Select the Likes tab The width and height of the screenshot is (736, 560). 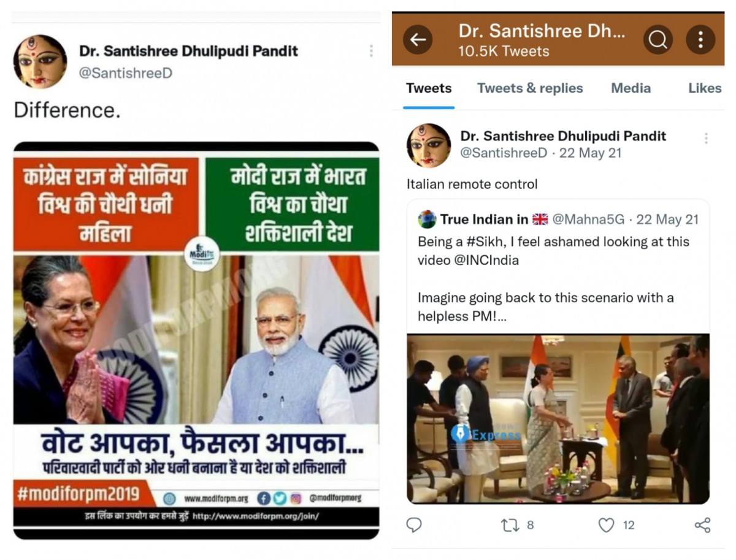coord(705,88)
